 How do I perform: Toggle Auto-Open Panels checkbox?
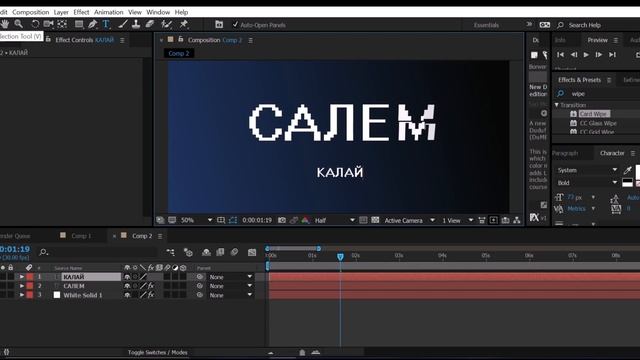[x=235, y=24]
